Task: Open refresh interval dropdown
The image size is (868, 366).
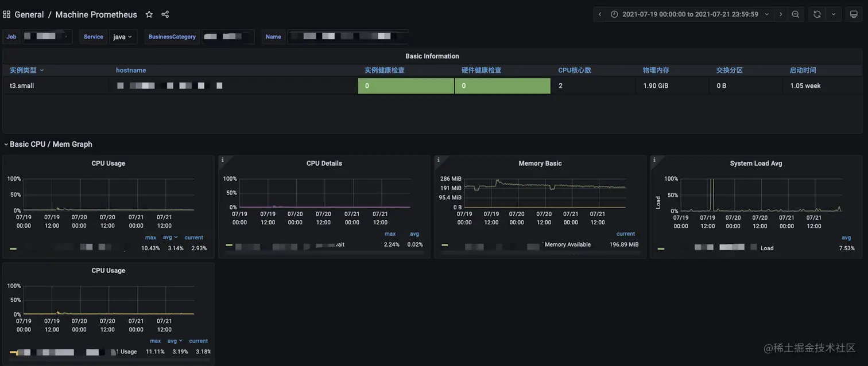Action: click(834, 14)
